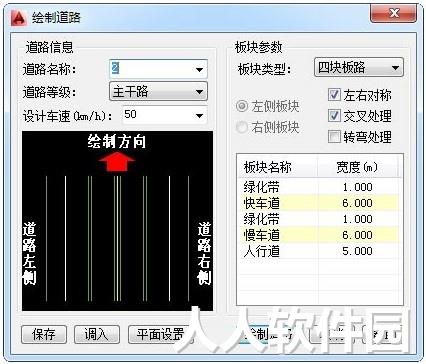Click the 调入 button

point(97,335)
